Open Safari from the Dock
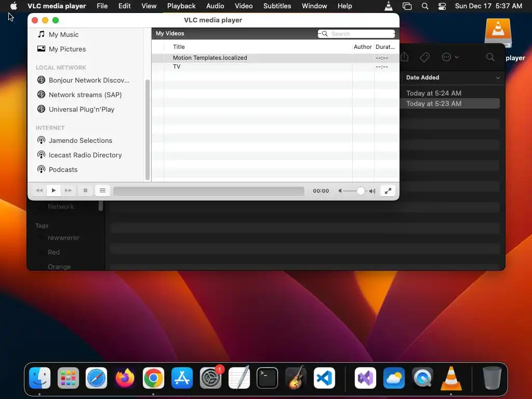 96,378
